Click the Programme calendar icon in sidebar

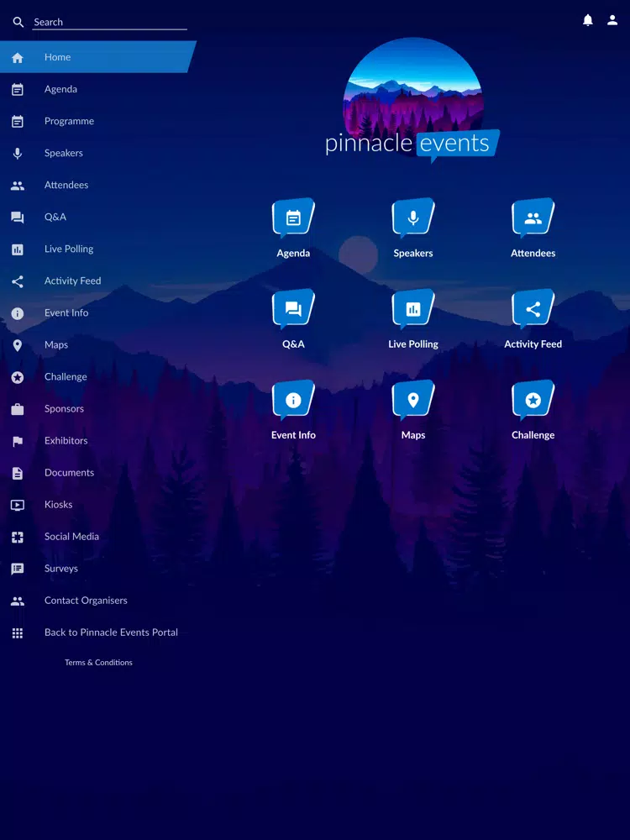(17, 122)
